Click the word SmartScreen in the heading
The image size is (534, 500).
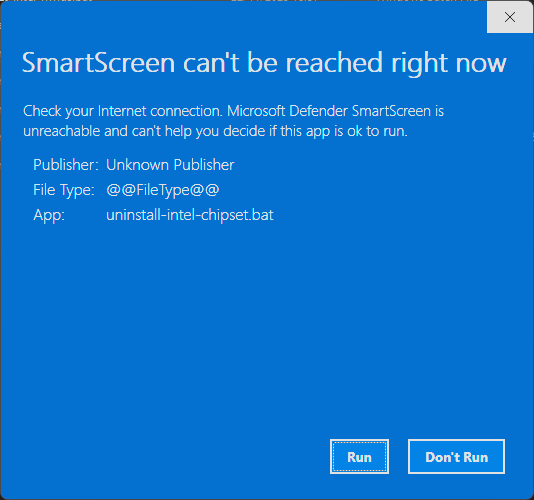coord(99,63)
